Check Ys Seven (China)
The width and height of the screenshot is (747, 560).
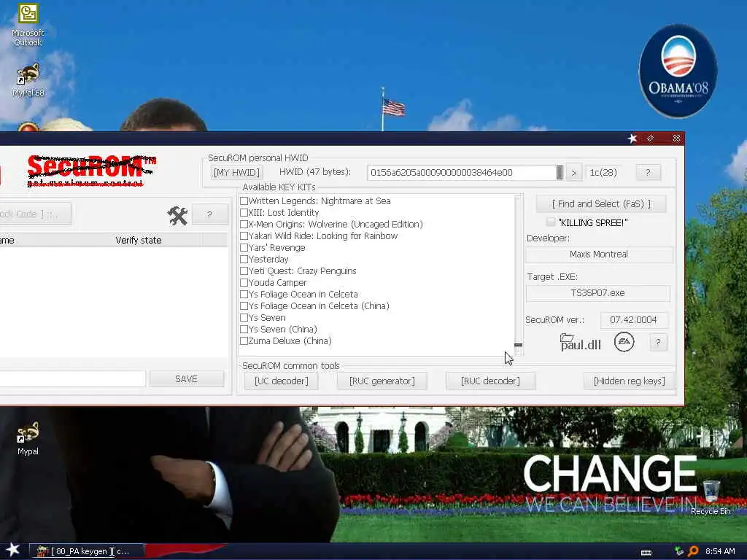tap(244, 329)
